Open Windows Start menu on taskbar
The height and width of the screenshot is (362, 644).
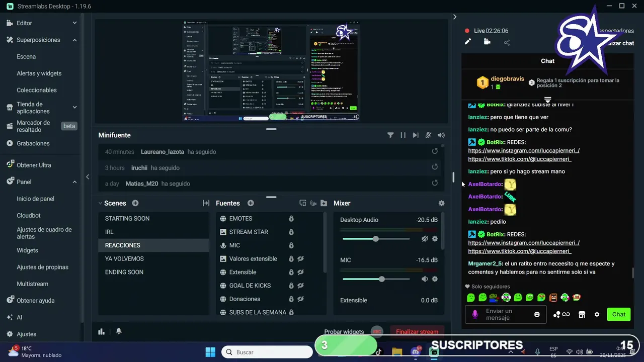(x=210, y=352)
